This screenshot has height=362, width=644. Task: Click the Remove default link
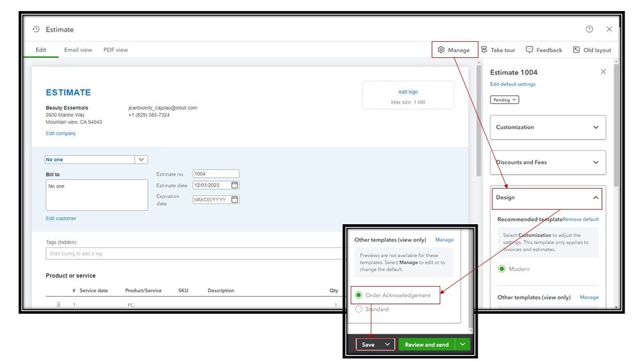[581, 219]
